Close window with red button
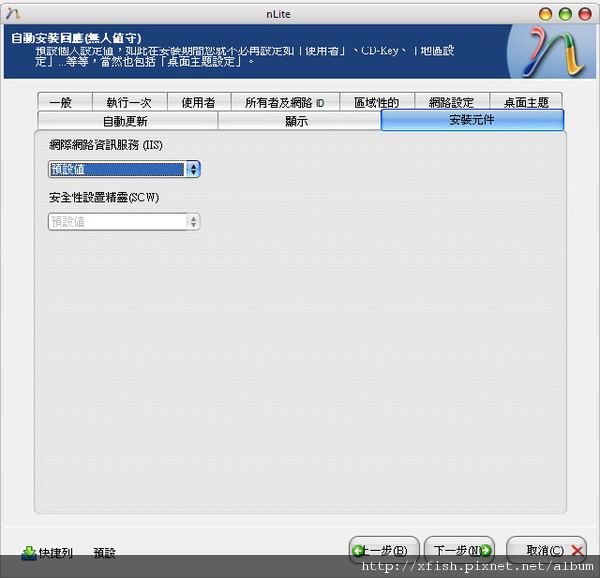The width and height of the screenshot is (600, 578). tap(585, 14)
